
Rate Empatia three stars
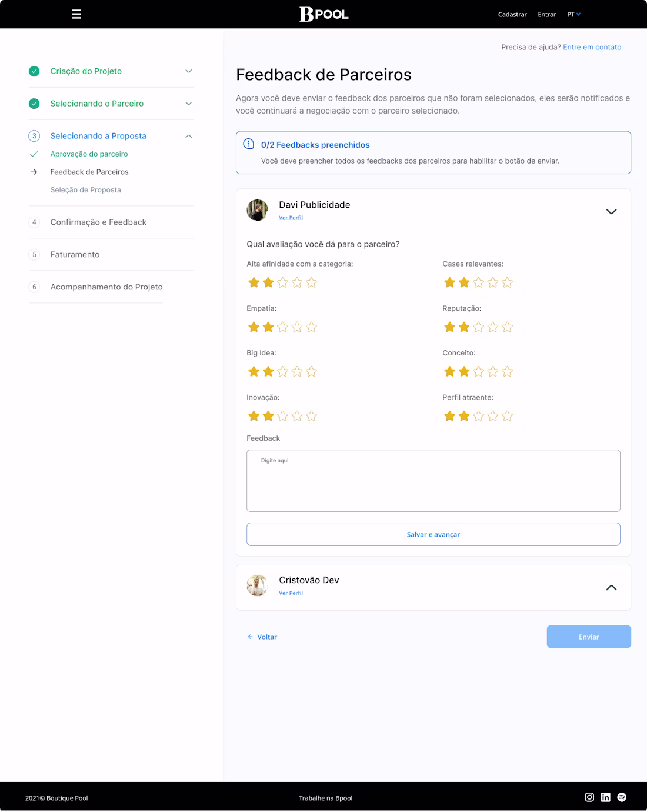[283, 327]
